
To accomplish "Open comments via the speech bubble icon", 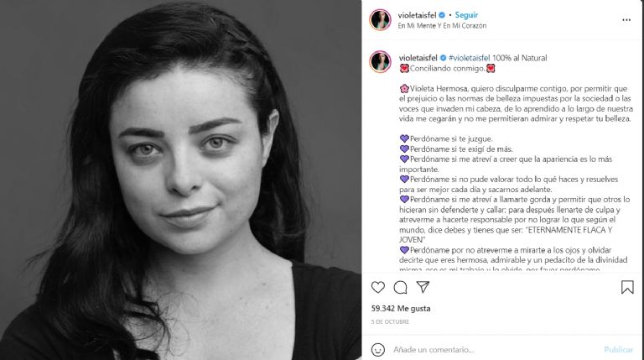I will (x=400, y=287).
